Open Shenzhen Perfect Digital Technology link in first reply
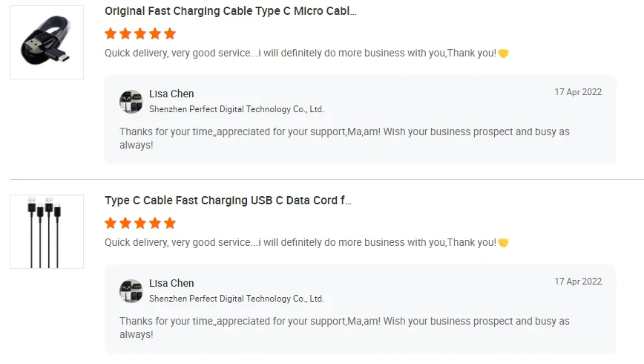Viewport: 644px width, 364px height. coord(236,109)
